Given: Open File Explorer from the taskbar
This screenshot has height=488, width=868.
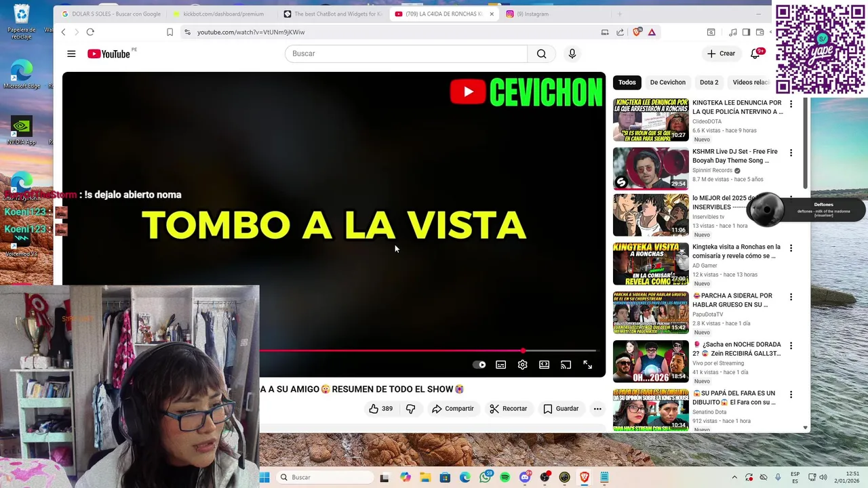Looking at the screenshot, I should 425,477.
